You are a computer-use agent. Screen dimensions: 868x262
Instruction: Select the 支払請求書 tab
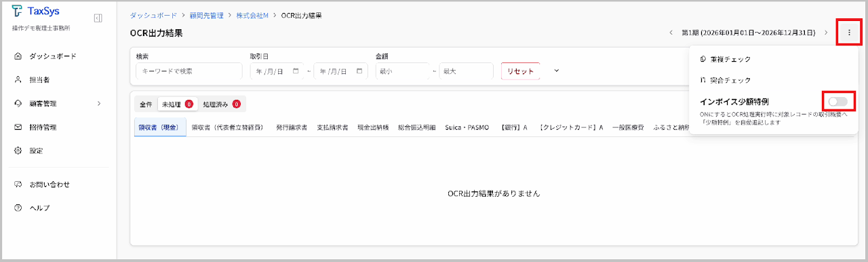point(332,127)
